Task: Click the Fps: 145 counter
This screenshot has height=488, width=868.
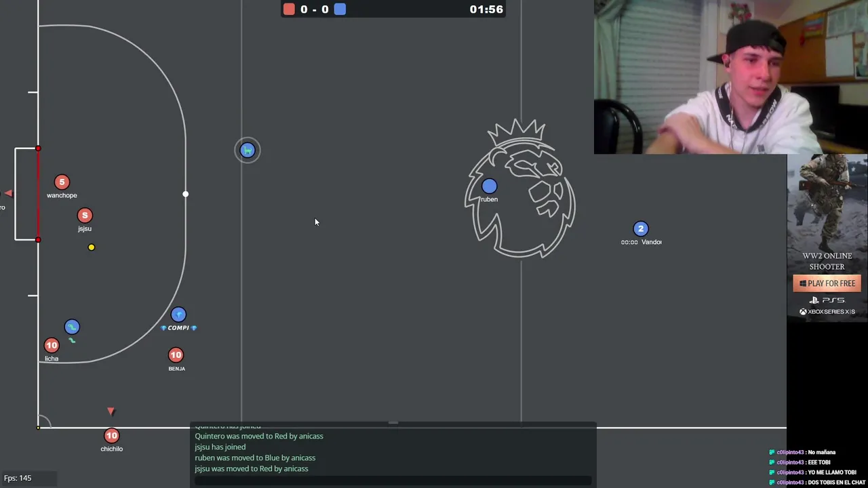Action: coord(18,478)
